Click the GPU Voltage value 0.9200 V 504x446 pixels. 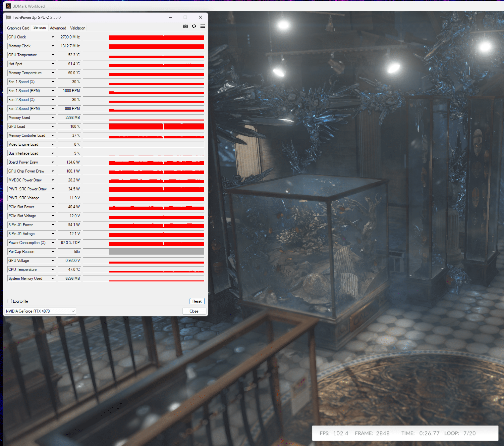70,261
